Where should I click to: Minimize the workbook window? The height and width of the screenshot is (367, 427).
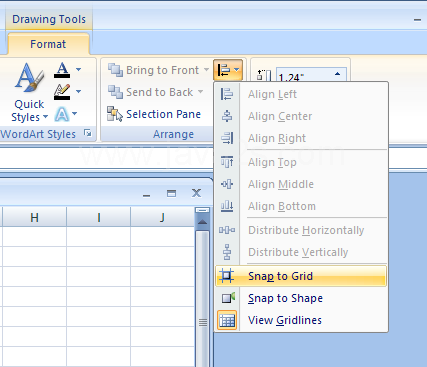pos(146,194)
